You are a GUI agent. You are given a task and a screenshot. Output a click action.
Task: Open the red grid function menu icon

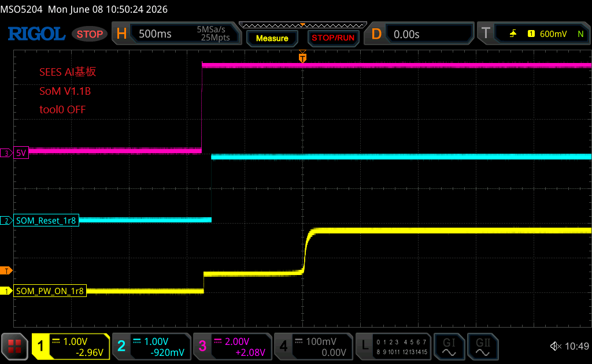coord(14,346)
